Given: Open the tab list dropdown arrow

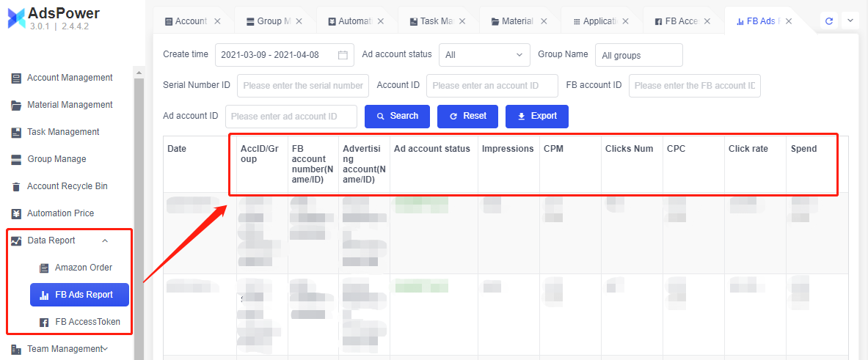Looking at the screenshot, I should coord(850,21).
